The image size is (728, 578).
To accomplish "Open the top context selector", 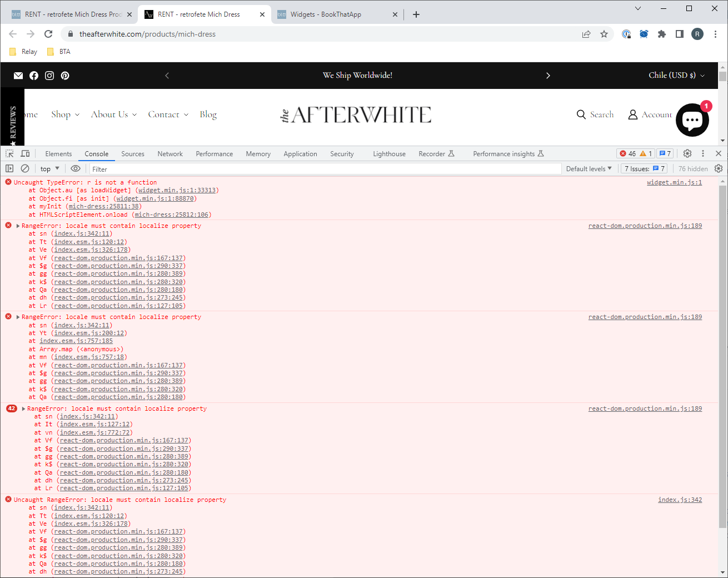I will click(x=49, y=168).
